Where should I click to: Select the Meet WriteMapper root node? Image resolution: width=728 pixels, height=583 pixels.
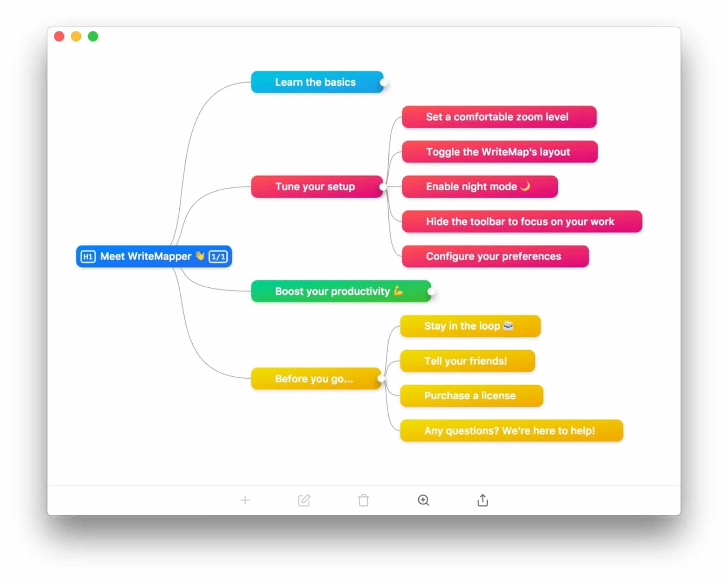pos(146,257)
